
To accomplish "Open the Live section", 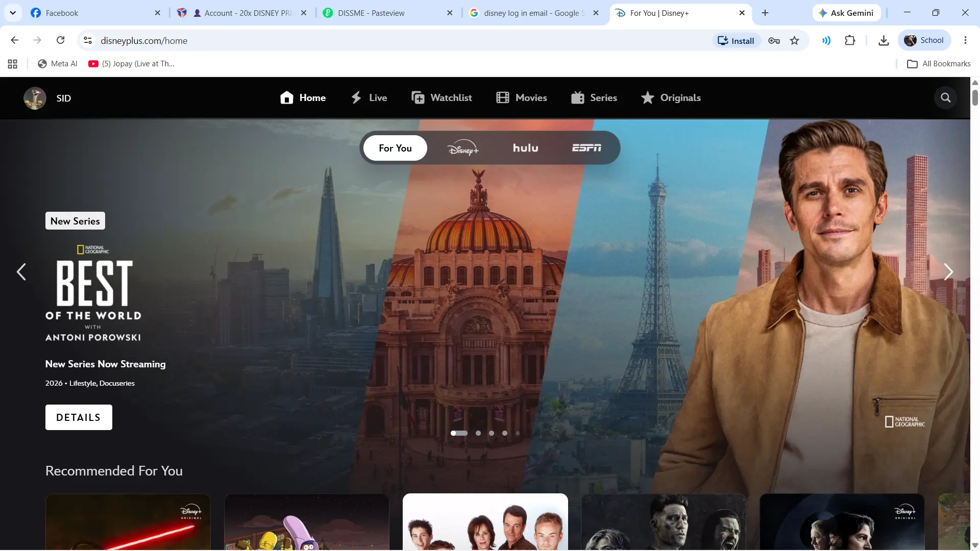I will click(x=369, y=98).
